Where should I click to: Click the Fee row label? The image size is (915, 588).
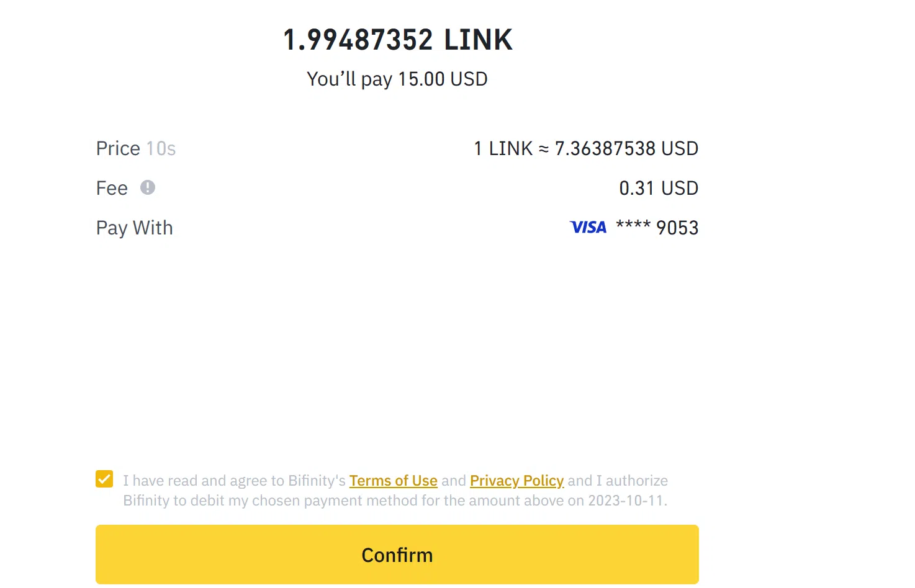pyautogui.click(x=112, y=189)
